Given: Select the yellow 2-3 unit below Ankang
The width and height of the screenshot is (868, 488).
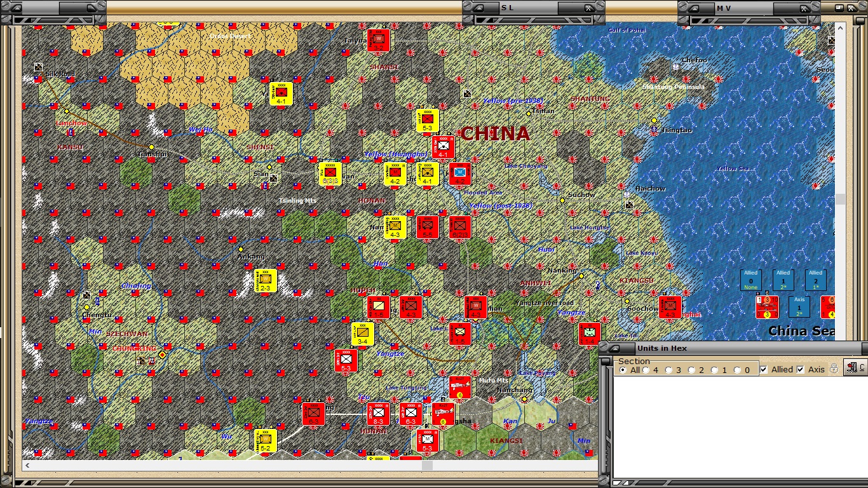Looking at the screenshot, I should point(266,281).
